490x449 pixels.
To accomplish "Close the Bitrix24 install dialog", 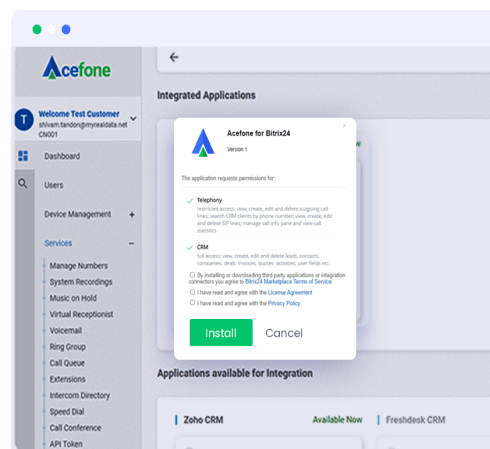I will pyautogui.click(x=344, y=126).
